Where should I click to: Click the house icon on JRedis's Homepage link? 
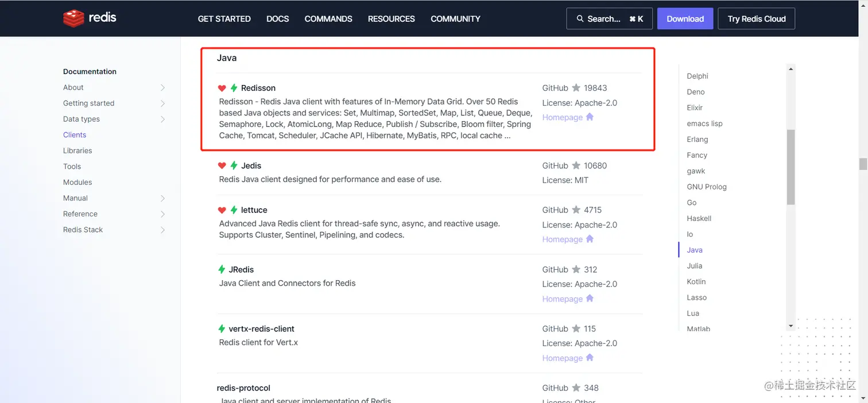(590, 299)
